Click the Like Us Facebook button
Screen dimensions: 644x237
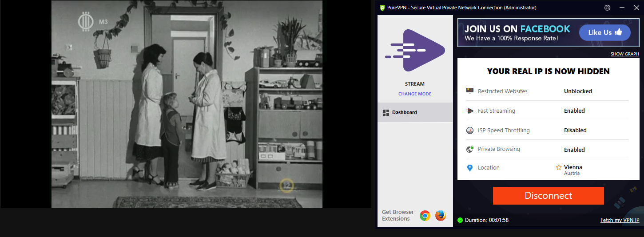[604, 32]
